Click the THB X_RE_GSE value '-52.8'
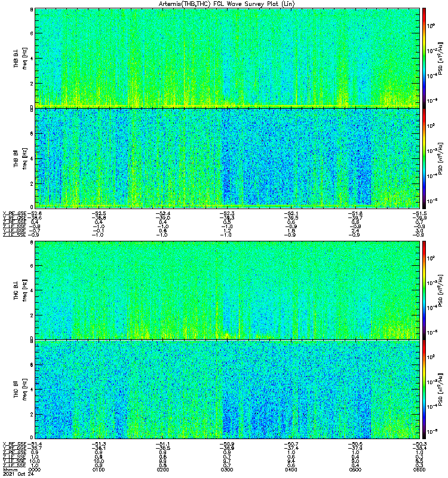 pos(35,213)
